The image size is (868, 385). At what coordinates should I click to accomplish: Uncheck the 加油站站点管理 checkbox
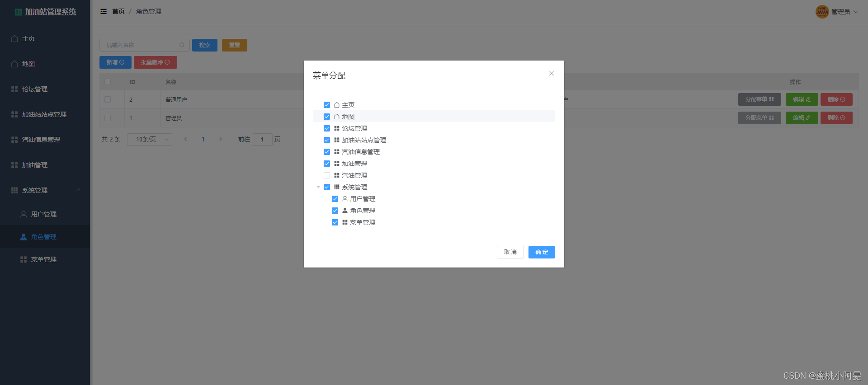click(x=327, y=140)
